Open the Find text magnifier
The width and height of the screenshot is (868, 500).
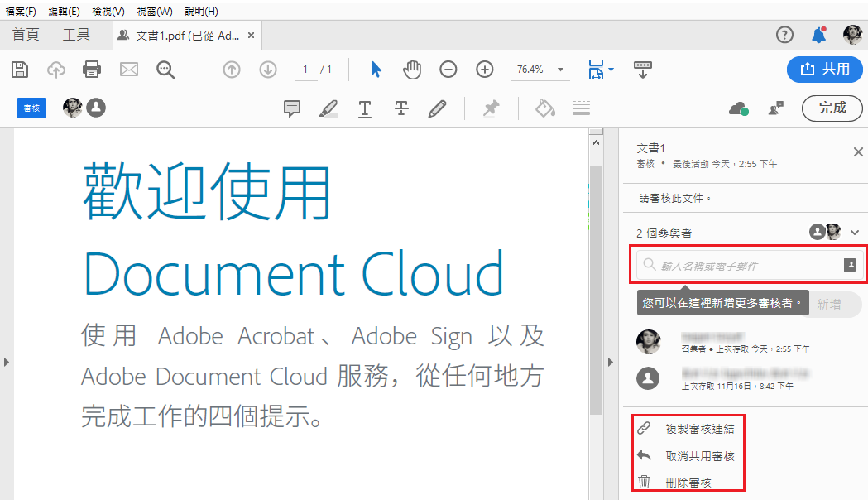click(x=165, y=70)
